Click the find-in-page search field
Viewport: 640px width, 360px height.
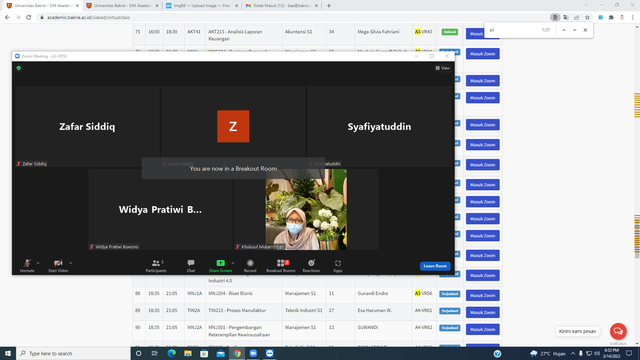point(513,30)
